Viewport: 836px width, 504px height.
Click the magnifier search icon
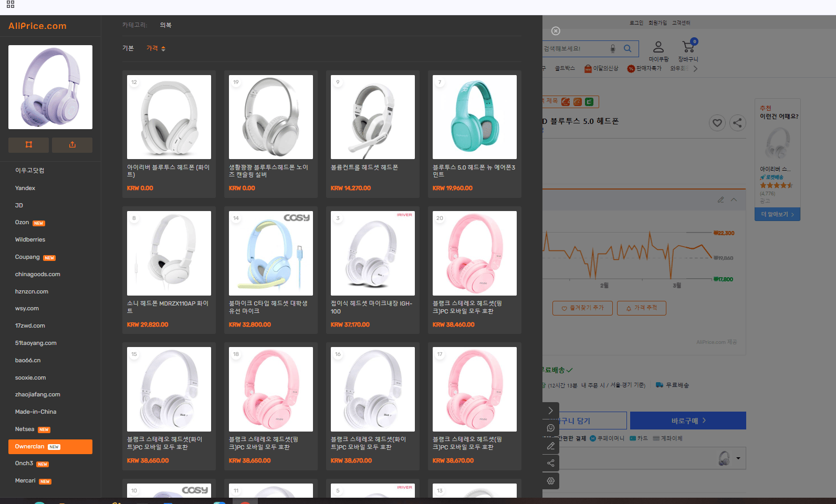[x=628, y=49]
